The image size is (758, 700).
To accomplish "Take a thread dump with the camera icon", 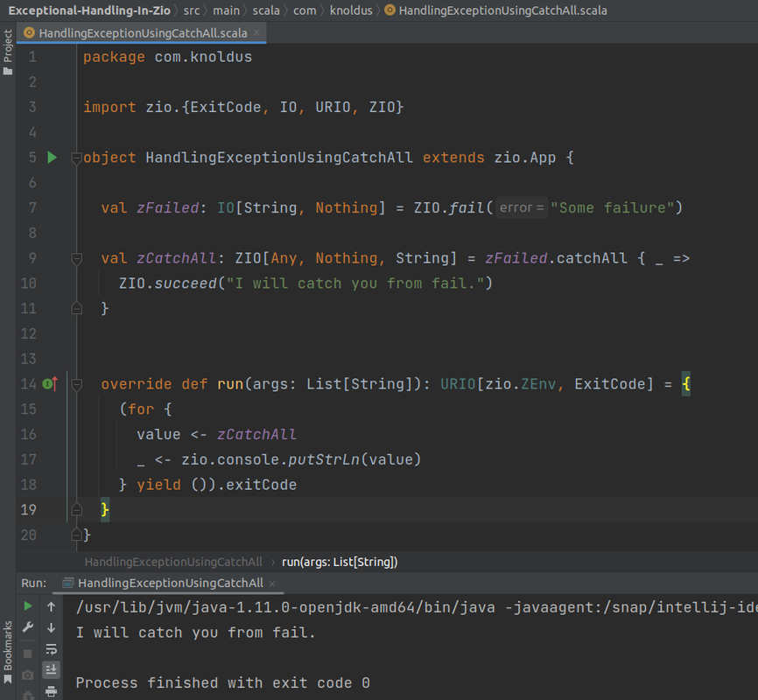I will tap(28, 675).
